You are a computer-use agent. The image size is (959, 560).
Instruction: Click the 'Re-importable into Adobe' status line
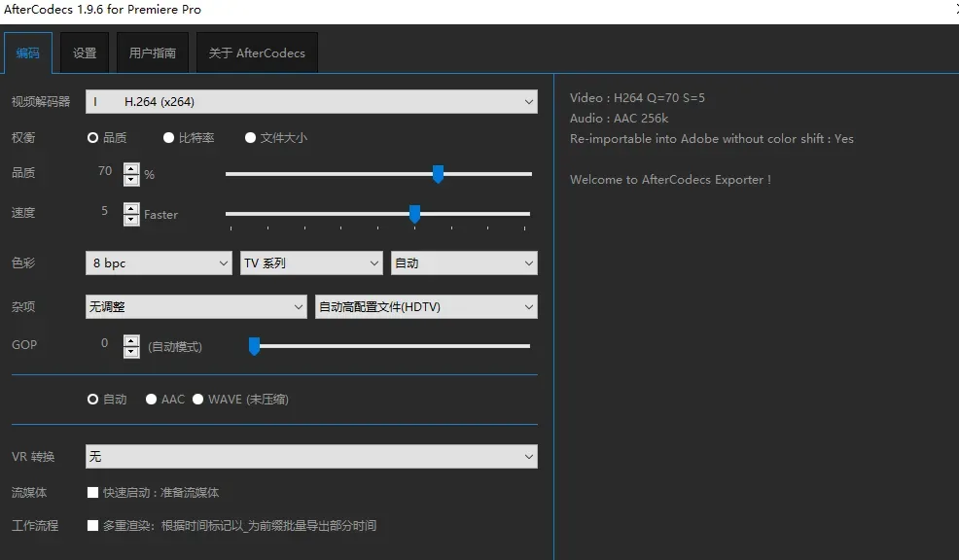(712, 139)
